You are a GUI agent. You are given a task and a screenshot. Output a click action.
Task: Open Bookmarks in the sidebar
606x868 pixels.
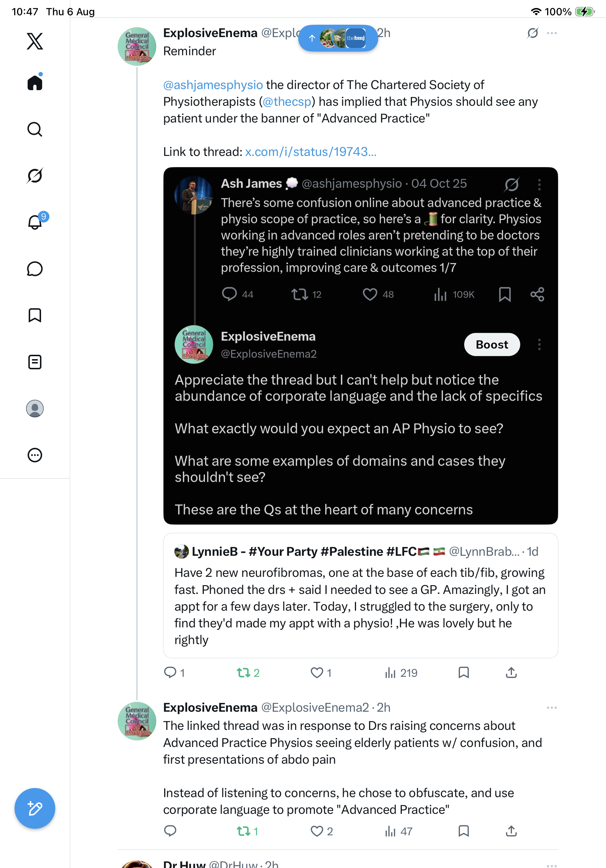pos(35,315)
